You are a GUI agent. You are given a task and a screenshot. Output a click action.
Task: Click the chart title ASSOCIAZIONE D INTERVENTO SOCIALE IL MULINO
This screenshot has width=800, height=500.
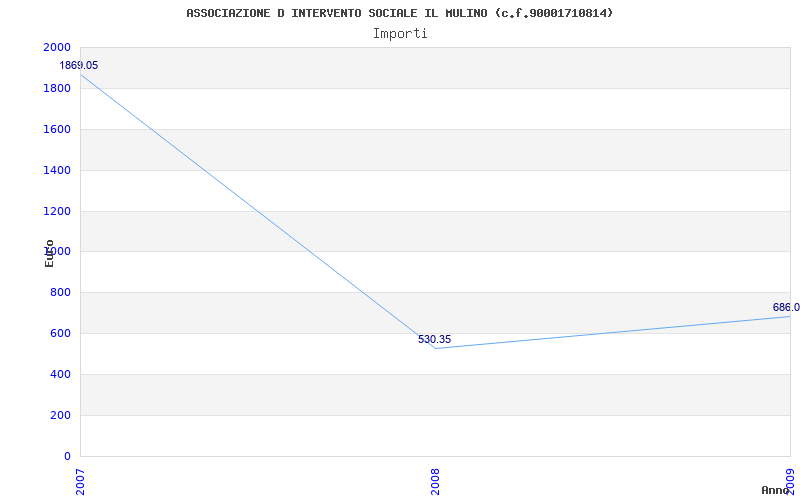point(399,13)
